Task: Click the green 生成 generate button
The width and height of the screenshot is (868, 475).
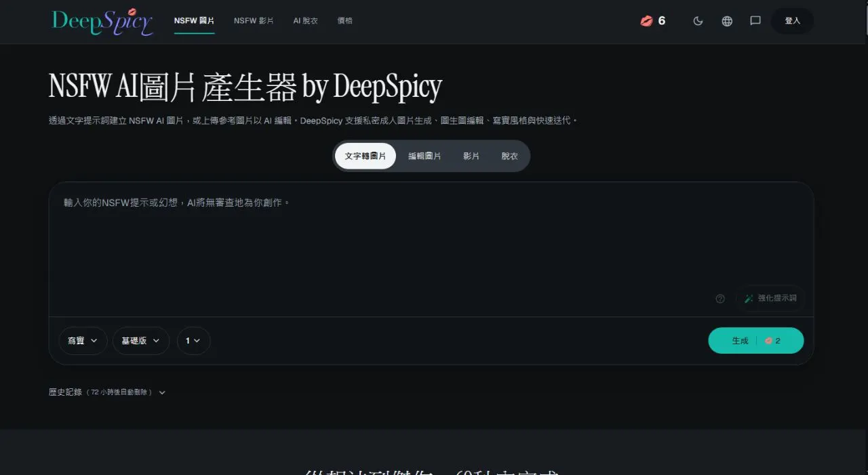Action: click(756, 341)
